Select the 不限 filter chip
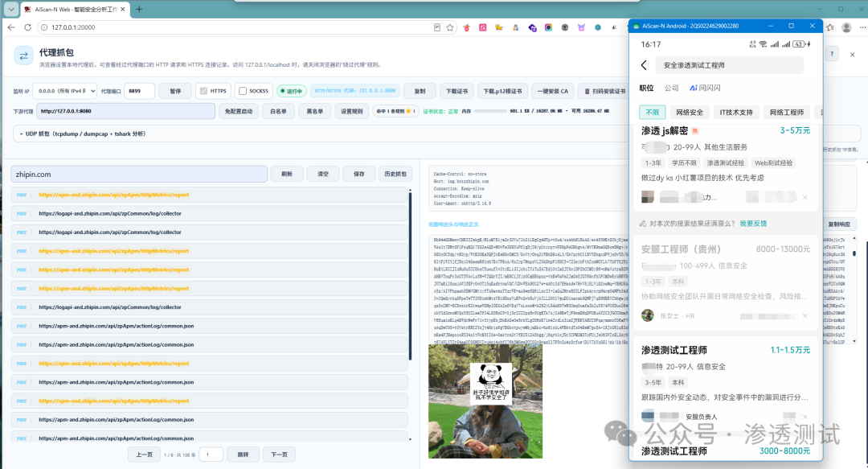This screenshot has width=868, height=469. 652,112
